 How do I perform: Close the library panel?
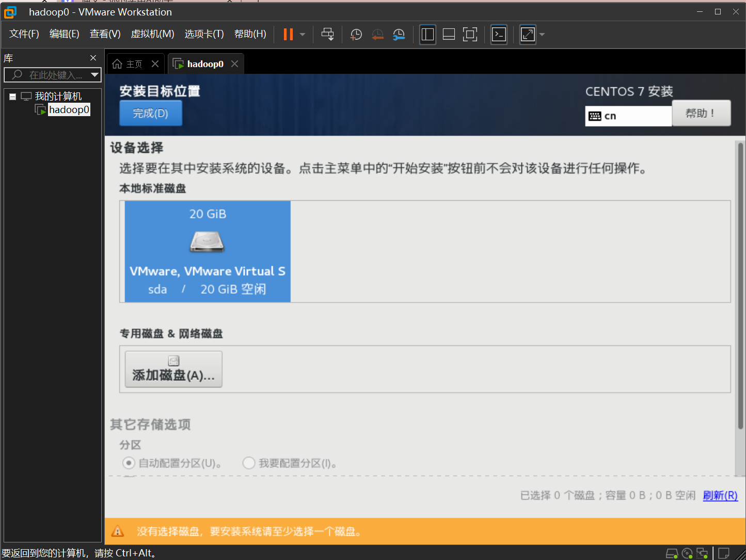[93, 58]
